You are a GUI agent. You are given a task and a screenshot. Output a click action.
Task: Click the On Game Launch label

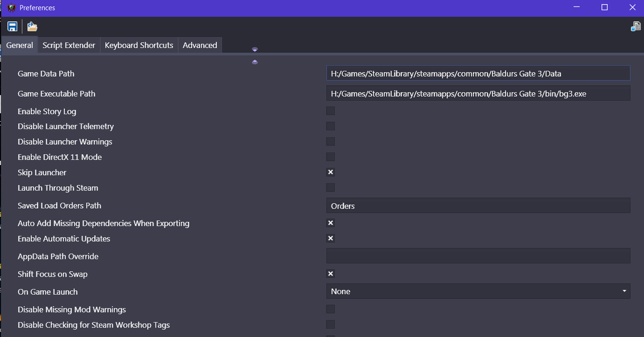pyautogui.click(x=48, y=292)
